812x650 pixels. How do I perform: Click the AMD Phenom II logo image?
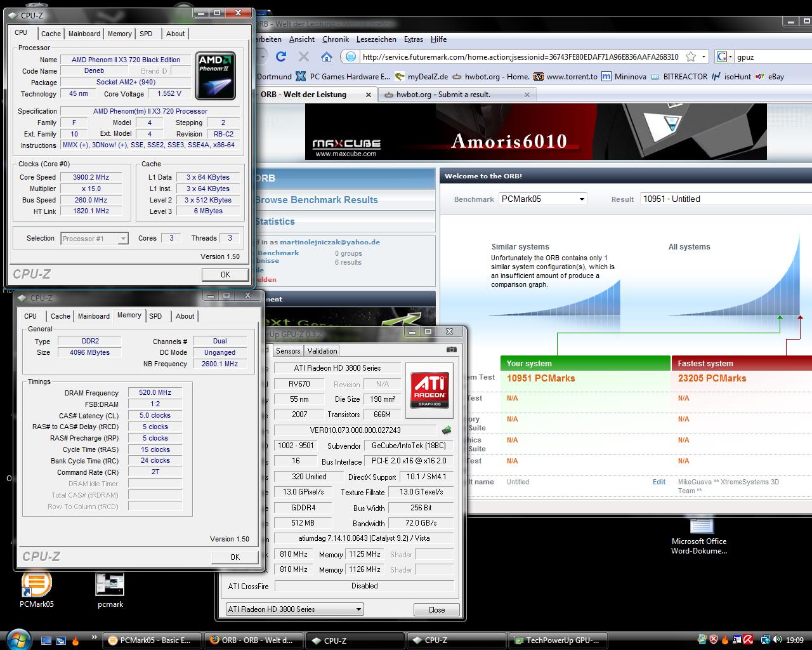(x=216, y=76)
